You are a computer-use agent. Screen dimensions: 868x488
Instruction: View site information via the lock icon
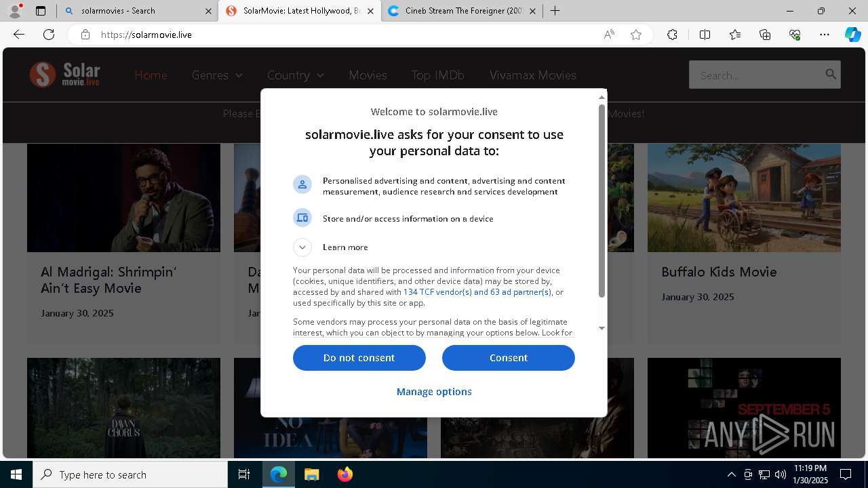click(x=85, y=35)
